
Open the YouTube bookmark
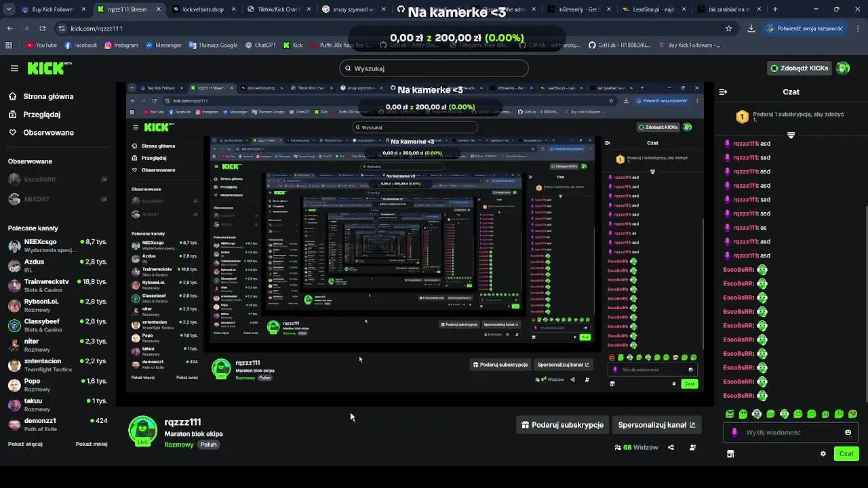click(42, 45)
